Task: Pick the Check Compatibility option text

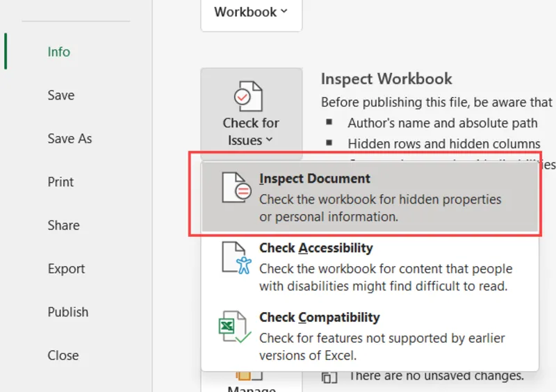Action: (320, 318)
